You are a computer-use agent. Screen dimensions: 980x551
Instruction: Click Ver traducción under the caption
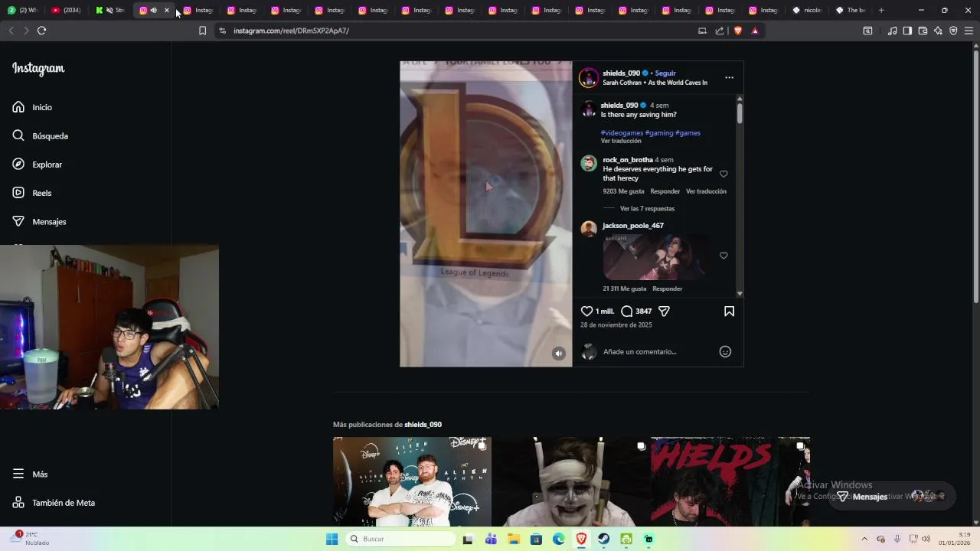[x=621, y=141]
